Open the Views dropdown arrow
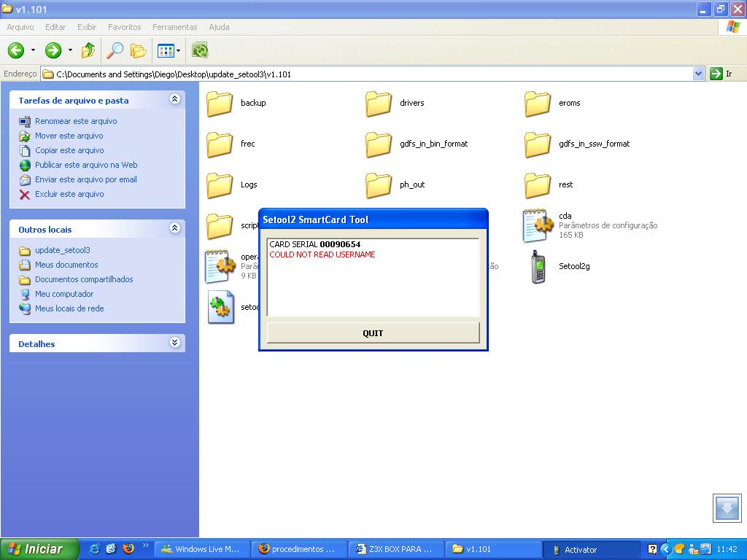The image size is (747, 560). [178, 50]
